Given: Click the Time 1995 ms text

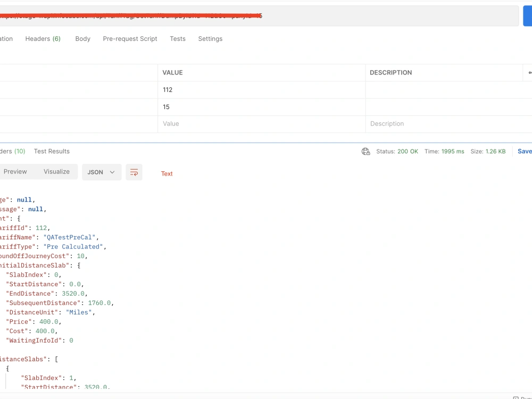Looking at the screenshot, I should (x=444, y=151).
